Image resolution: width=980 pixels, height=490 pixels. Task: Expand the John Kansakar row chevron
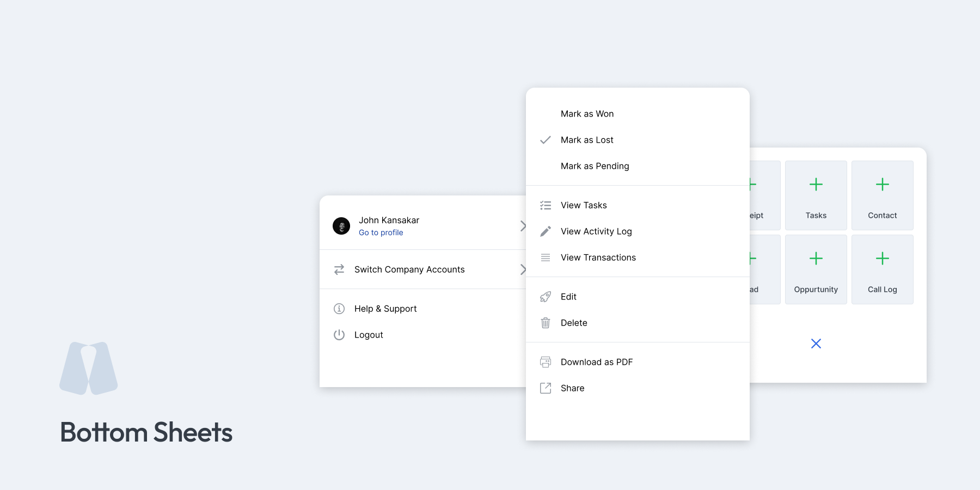pyautogui.click(x=523, y=226)
